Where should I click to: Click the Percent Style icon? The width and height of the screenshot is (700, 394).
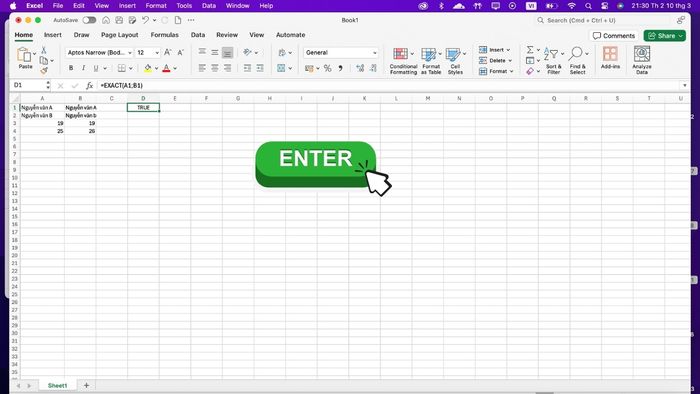[328, 68]
